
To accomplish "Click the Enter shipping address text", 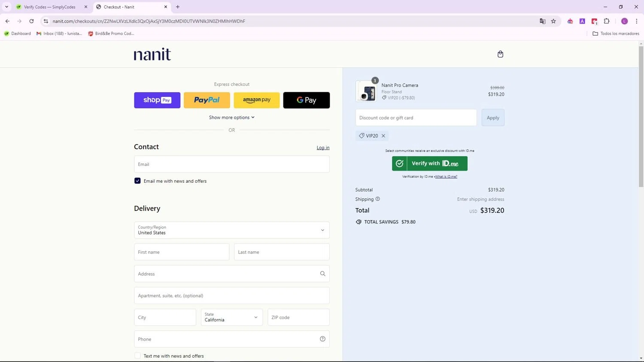I will point(480,199).
